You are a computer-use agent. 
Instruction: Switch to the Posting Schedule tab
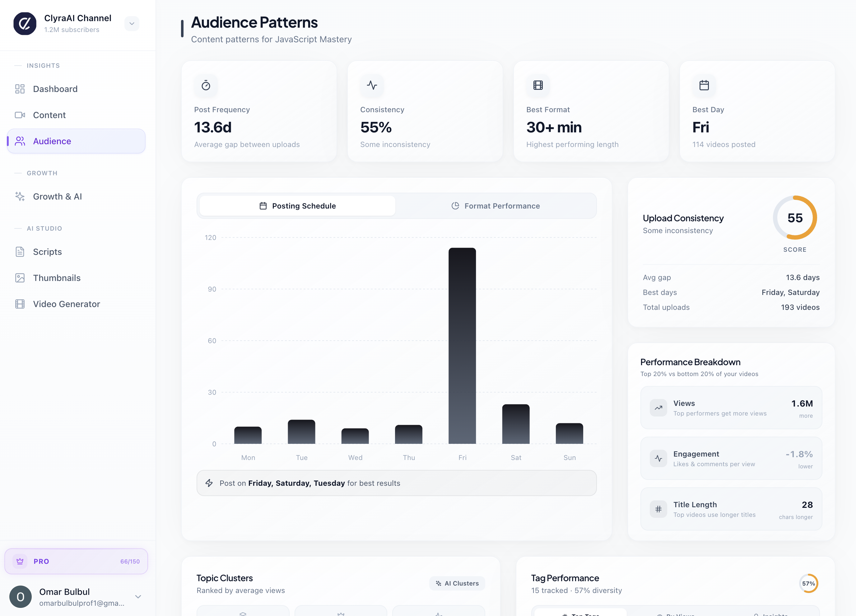click(297, 206)
